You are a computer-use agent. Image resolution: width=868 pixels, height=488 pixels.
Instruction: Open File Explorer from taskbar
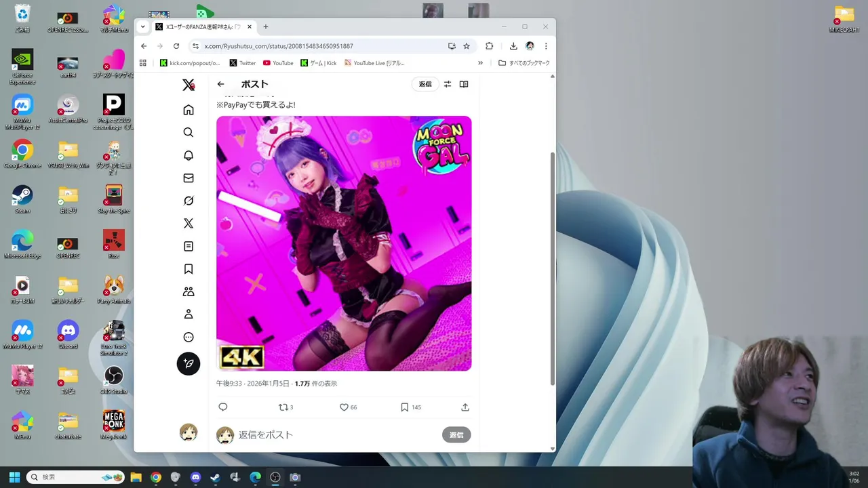click(136, 477)
